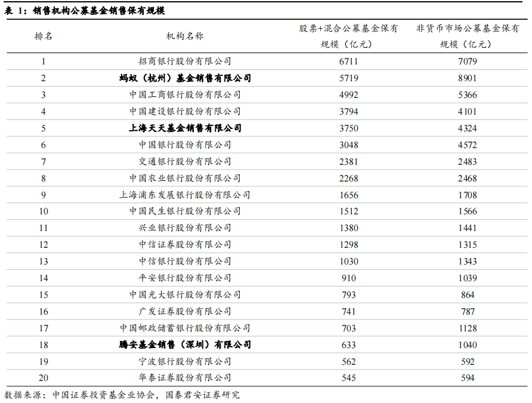The height and width of the screenshot is (403, 532).
Task: Click 宁波银行股份有限公司 name
Action: pyautogui.click(x=185, y=361)
